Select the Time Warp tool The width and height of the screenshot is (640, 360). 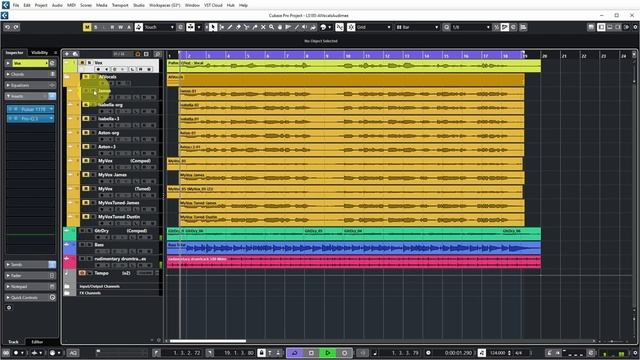288,27
